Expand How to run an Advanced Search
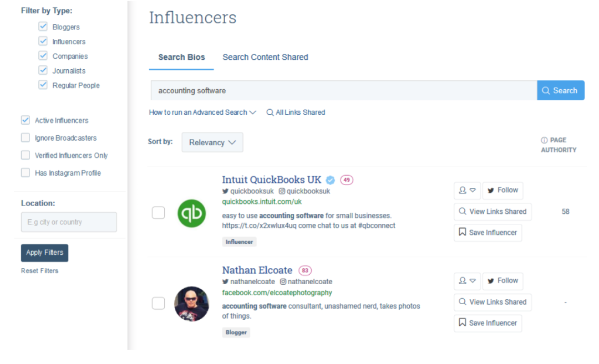Viewport: 599px width, 364px height. [x=202, y=112]
